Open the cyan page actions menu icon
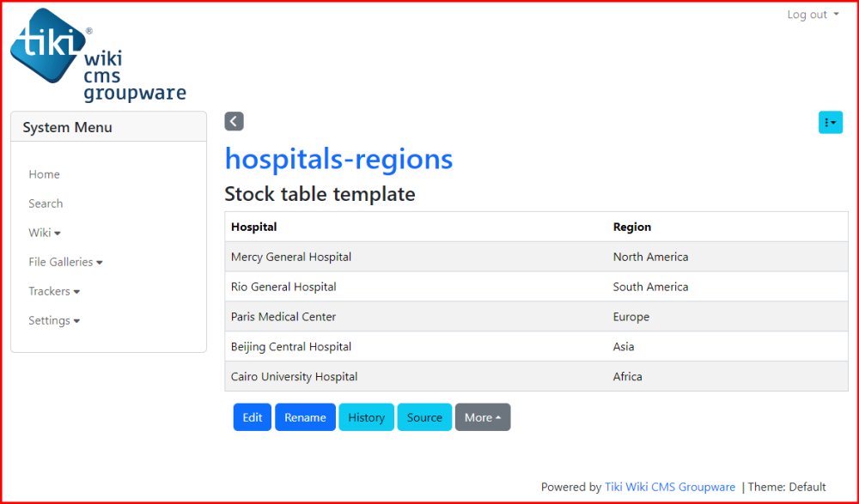The image size is (859, 504). (x=830, y=123)
